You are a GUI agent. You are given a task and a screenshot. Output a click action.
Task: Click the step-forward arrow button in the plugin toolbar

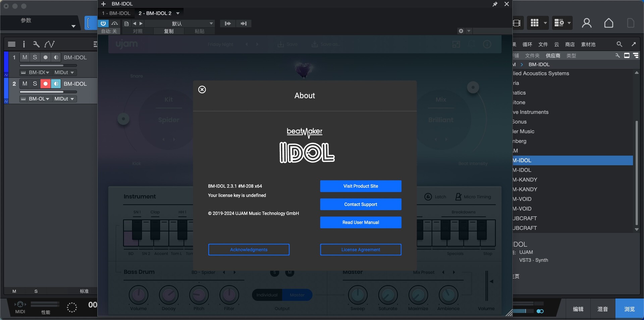[x=228, y=23]
